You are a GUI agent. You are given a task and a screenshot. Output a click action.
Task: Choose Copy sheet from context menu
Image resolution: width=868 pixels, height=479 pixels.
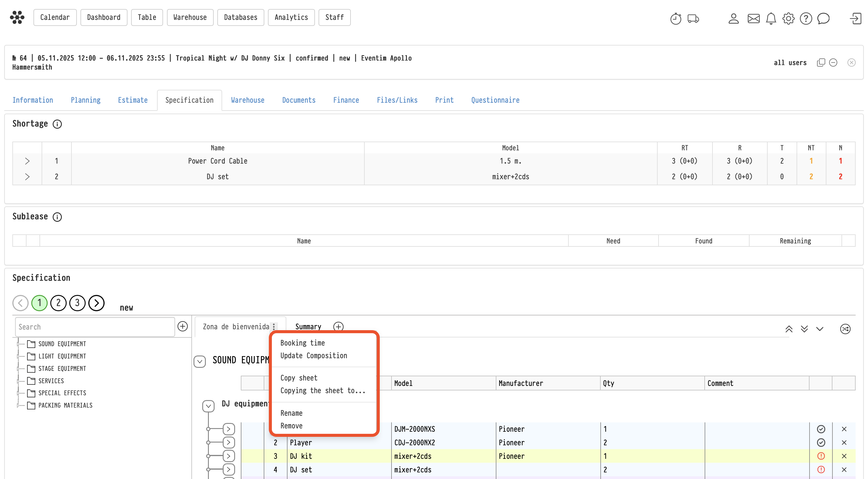click(299, 377)
